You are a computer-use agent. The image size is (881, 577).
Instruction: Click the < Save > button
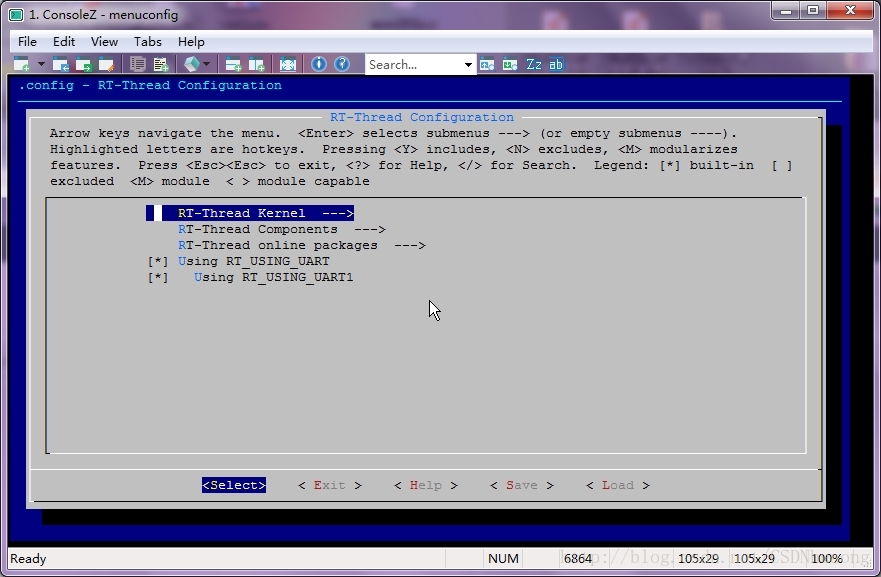pos(522,485)
